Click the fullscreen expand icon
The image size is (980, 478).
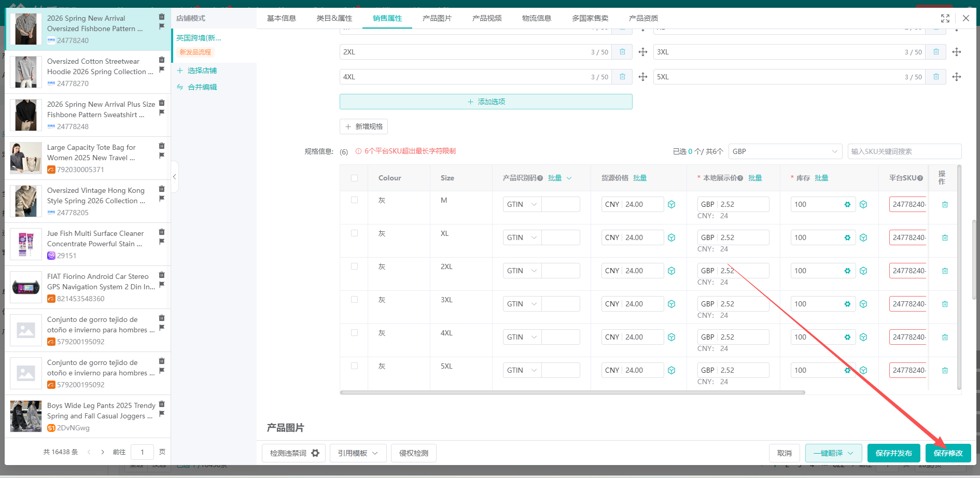945,18
